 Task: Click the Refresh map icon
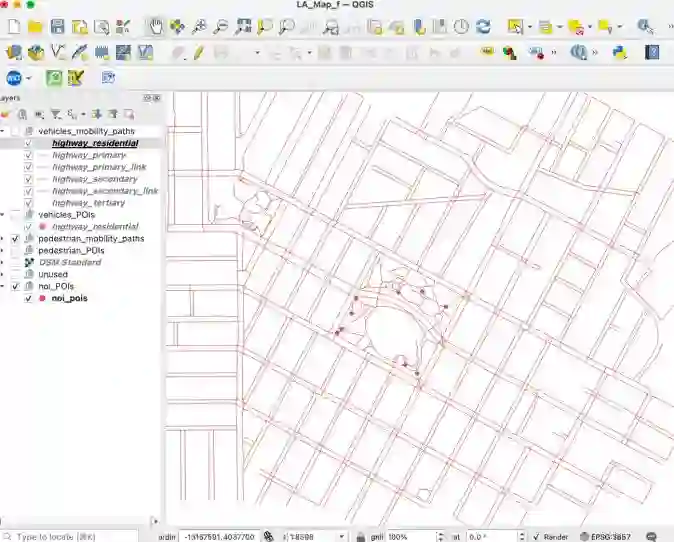[x=483, y=27]
